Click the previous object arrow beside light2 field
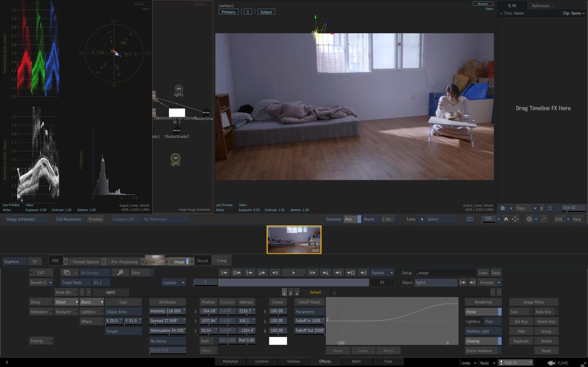This screenshot has height=367, width=588. [x=463, y=282]
